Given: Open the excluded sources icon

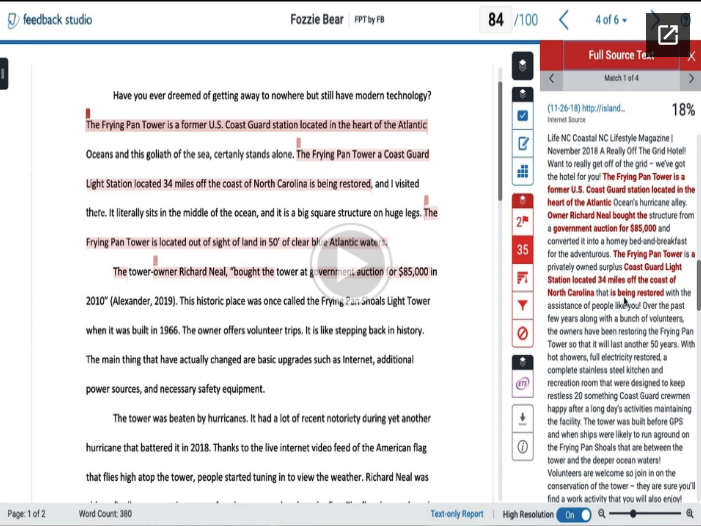Looking at the screenshot, I should [522, 333].
